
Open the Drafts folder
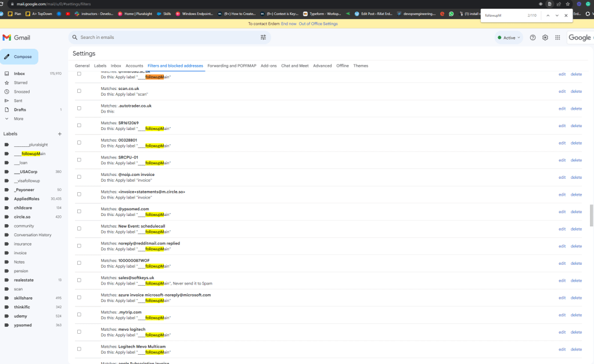(x=20, y=110)
